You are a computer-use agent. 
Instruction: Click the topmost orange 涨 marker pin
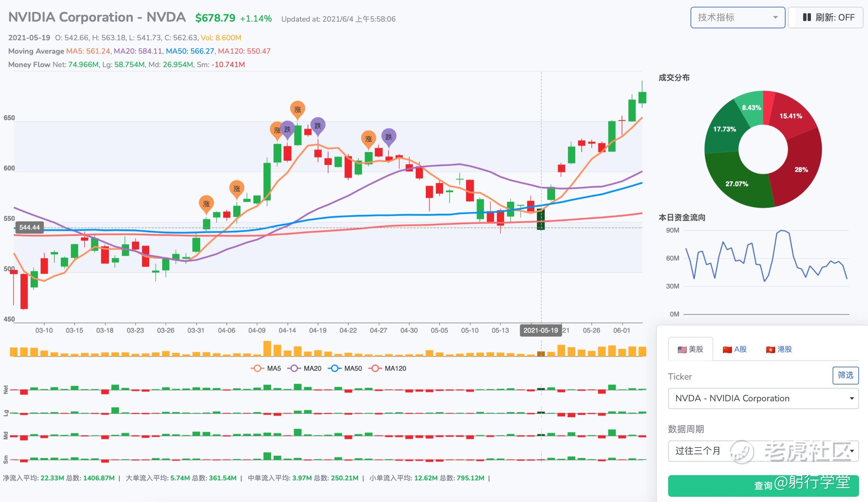click(x=298, y=109)
